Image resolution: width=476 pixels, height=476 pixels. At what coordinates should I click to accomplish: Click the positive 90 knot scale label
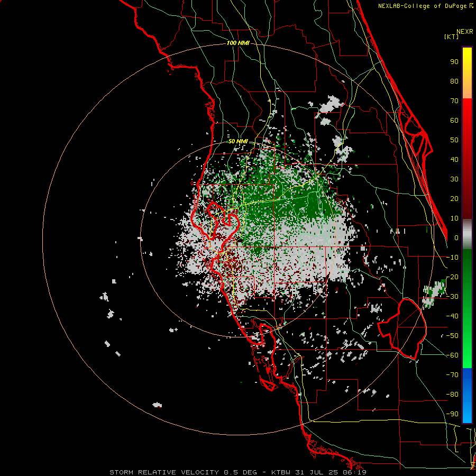[x=454, y=62]
